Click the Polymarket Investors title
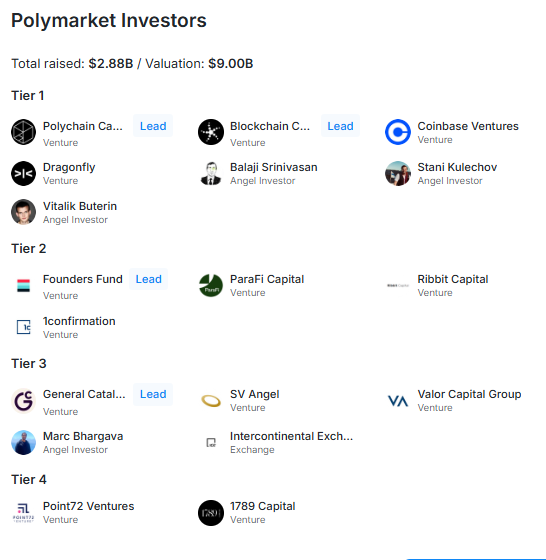The height and width of the screenshot is (560, 546). pyautogui.click(x=109, y=21)
